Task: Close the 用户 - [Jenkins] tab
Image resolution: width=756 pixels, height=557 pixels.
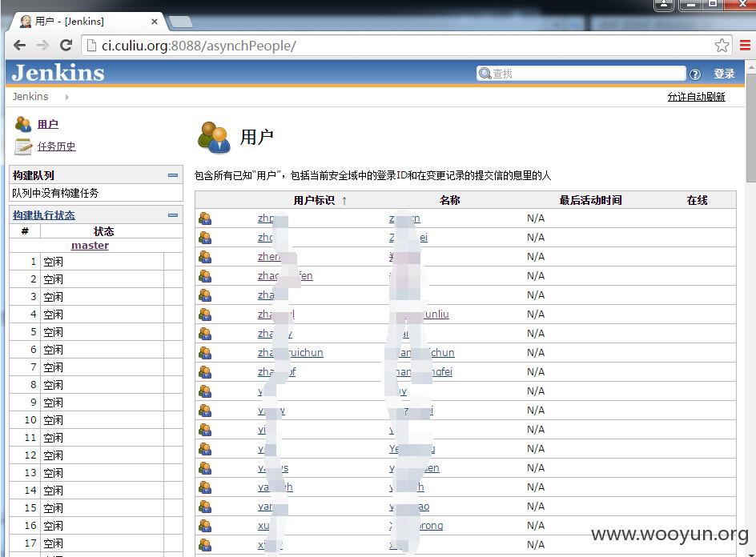Action: tap(155, 21)
